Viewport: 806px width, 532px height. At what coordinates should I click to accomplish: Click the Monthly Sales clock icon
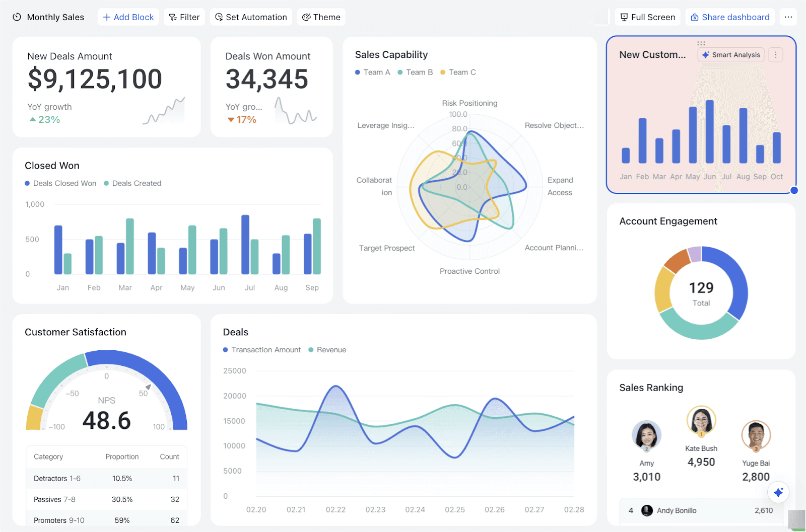click(17, 17)
